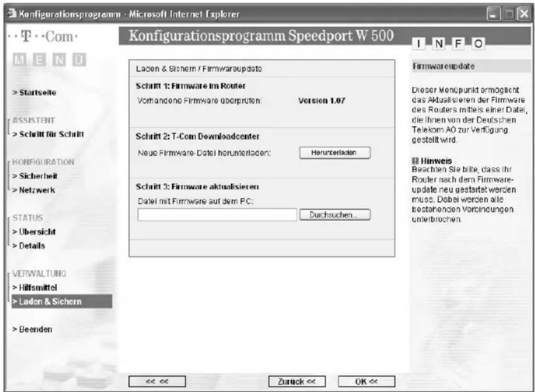This screenshot has width=535, height=392.
Task: Confirm with the OK << button
Action: coord(367,382)
